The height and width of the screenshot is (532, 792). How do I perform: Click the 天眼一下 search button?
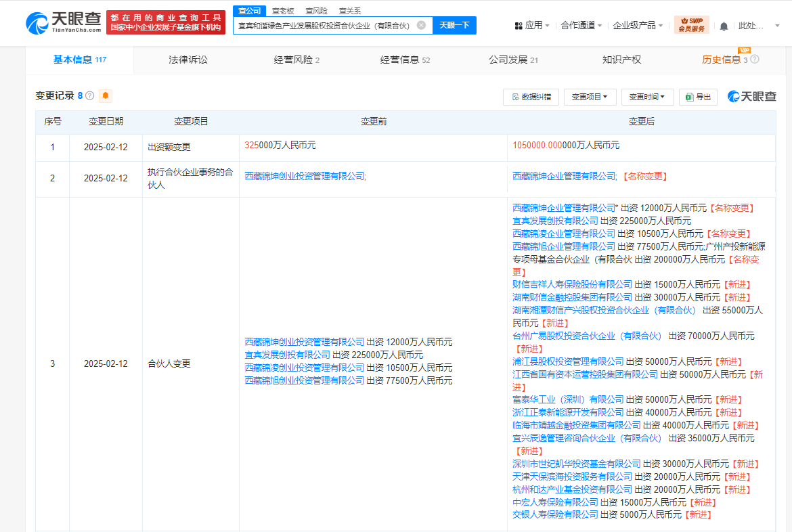454,25
